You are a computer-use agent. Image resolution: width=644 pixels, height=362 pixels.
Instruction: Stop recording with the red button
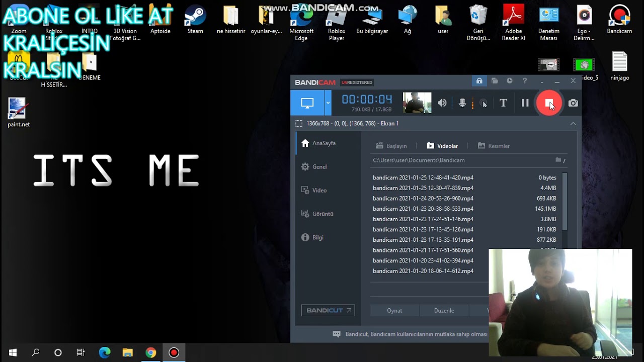pyautogui.click(x=549, y=103)
